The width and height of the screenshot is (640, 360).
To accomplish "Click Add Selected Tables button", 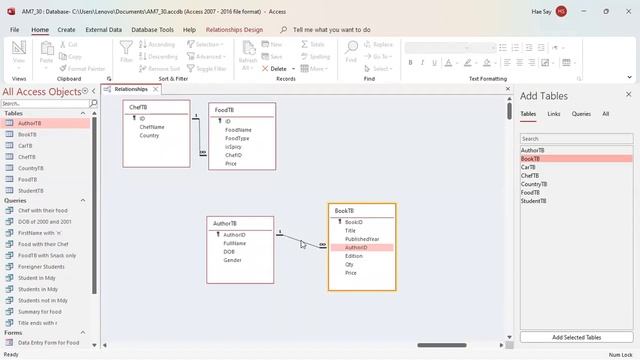I will pos(576,338).
